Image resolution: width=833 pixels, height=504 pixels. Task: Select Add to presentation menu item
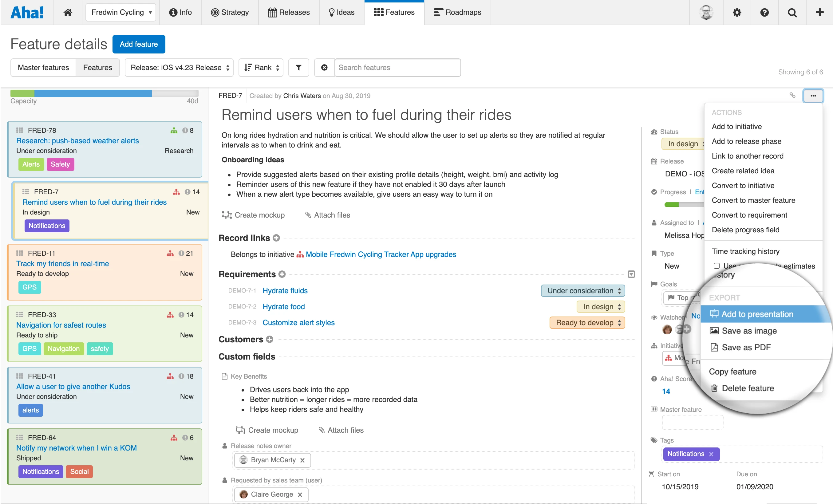tap(757, 314)
